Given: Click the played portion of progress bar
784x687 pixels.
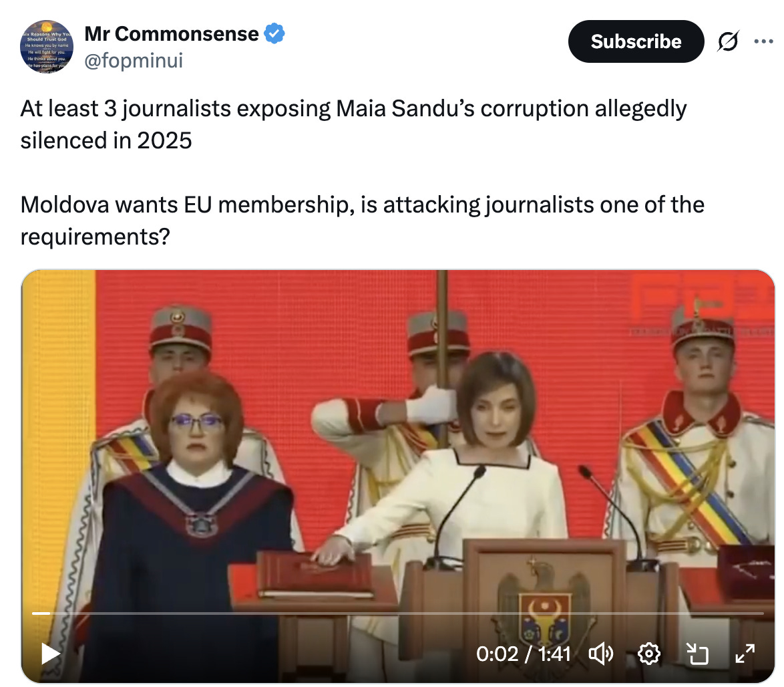Looking at the screenshot, I should [41, 613].
